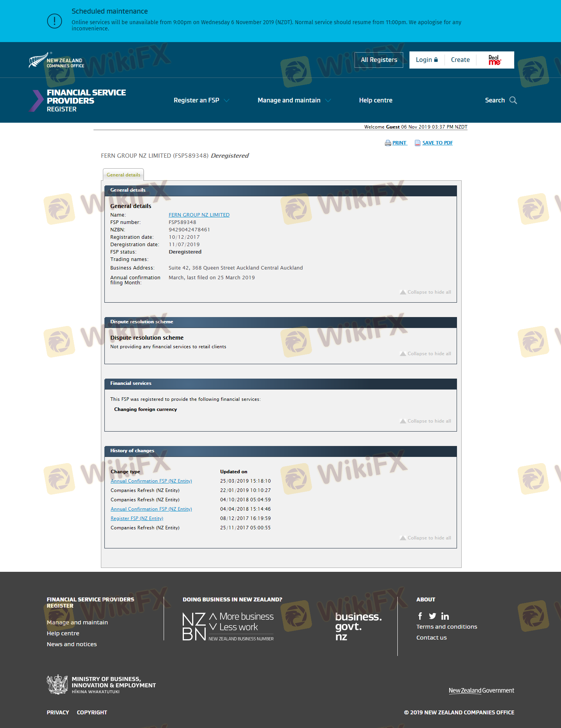Open the Facebook icon in footer

point(420,616)
